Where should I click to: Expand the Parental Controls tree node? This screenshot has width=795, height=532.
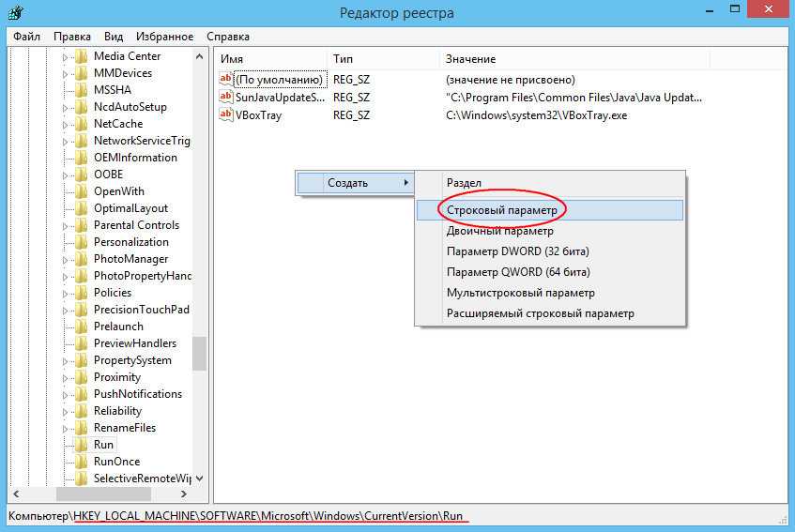pos(67,225)
